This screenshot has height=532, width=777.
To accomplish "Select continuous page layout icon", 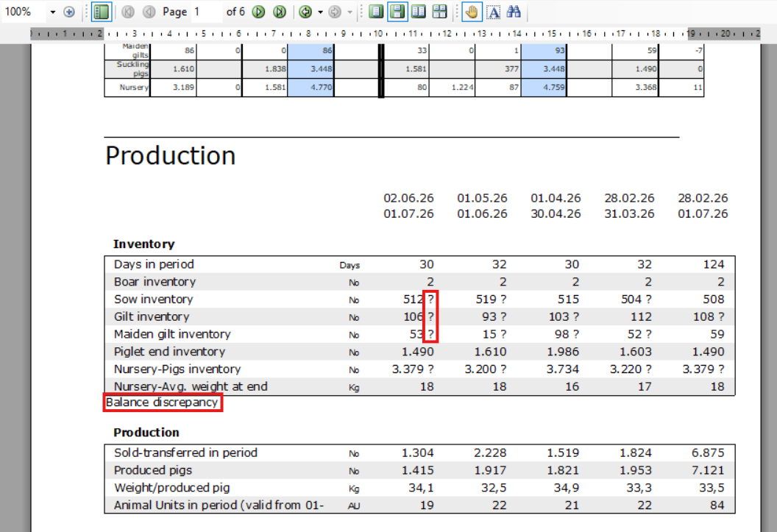I will point(397,12).
